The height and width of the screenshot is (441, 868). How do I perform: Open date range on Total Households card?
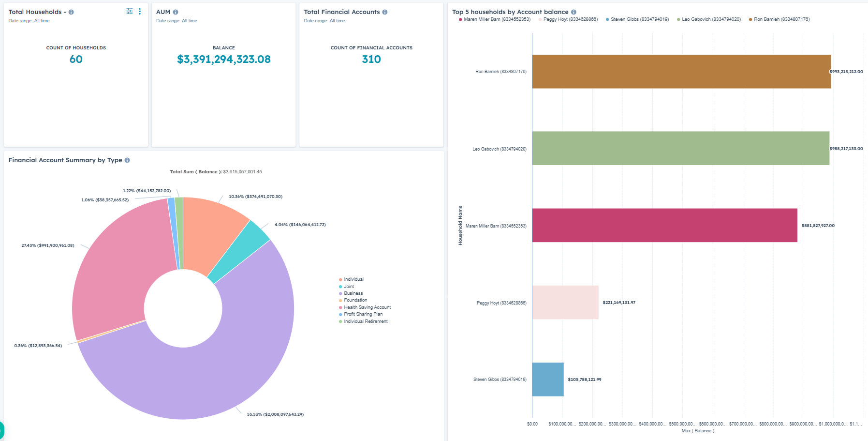click(28, 21)
